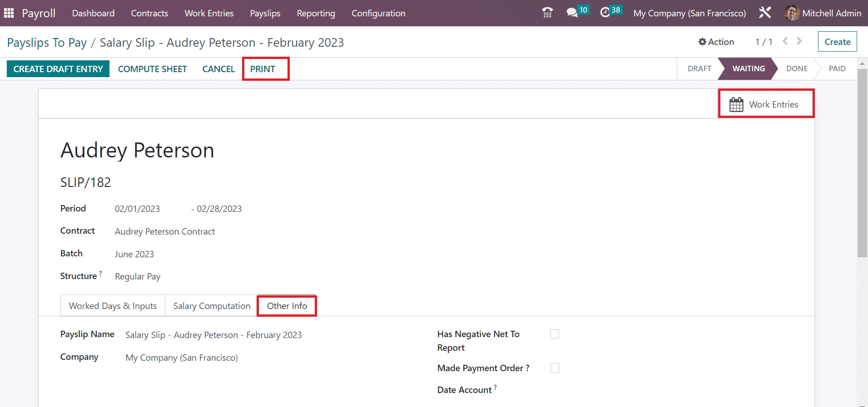Check the Has Negative Net To Report box

[x=555, y=334]
